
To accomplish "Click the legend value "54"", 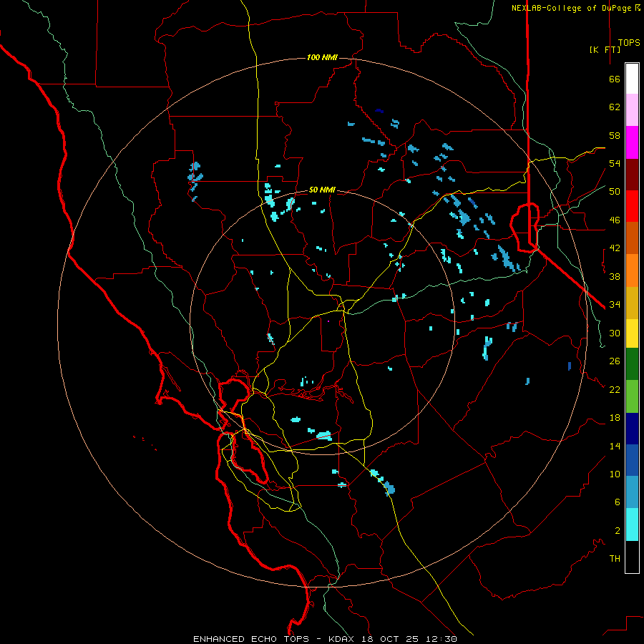I will [x=615, y=163].
